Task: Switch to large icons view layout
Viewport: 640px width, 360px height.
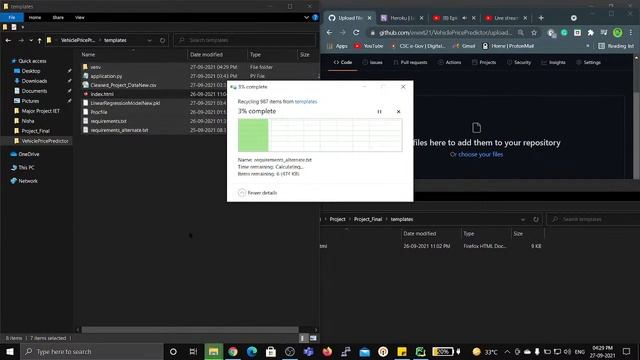Action: click(313, 338)
